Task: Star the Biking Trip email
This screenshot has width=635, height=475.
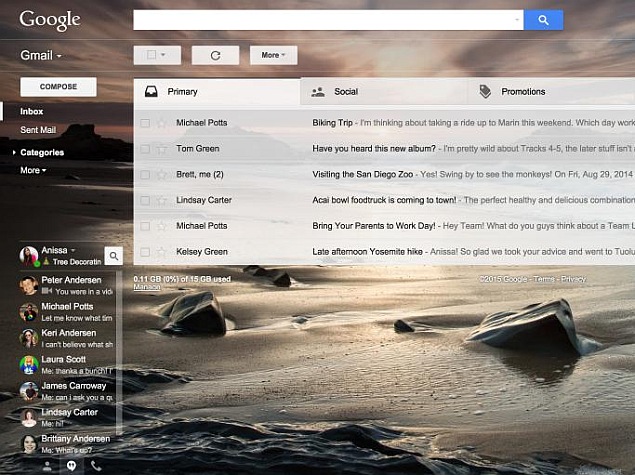Action: [x=162, y=123]
